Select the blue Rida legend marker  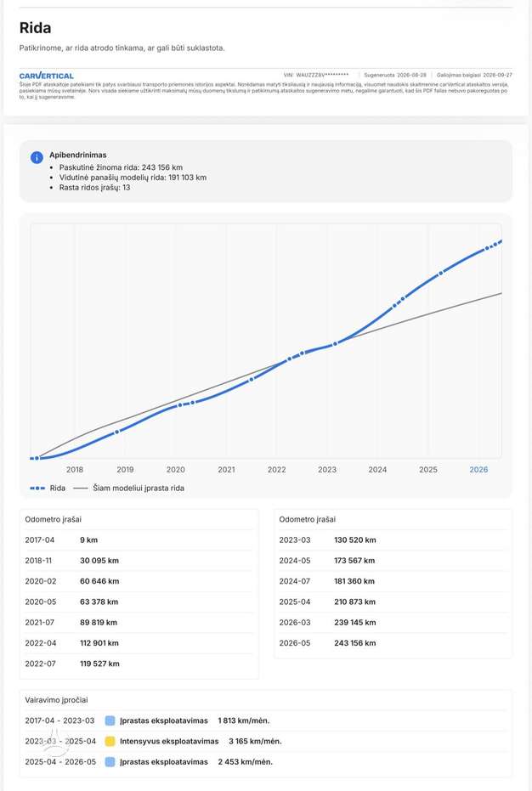pos(37,489)
